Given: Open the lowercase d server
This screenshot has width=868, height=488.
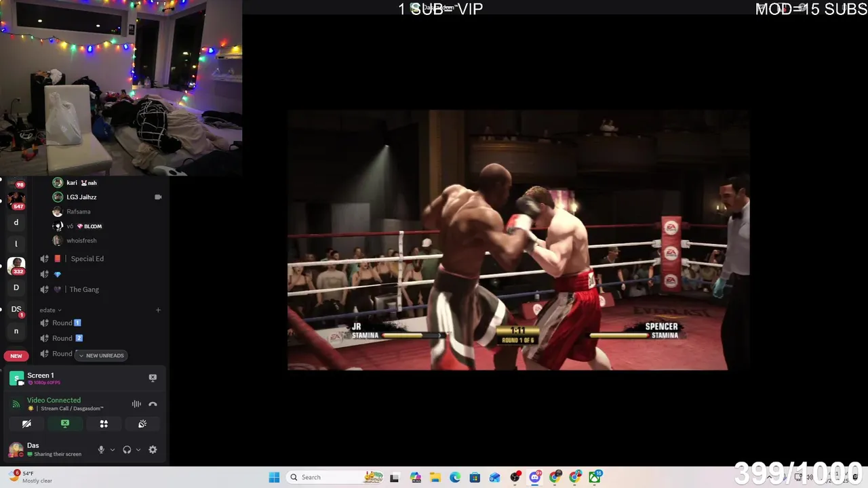Looking at the screenshot, I should [16, 222].
